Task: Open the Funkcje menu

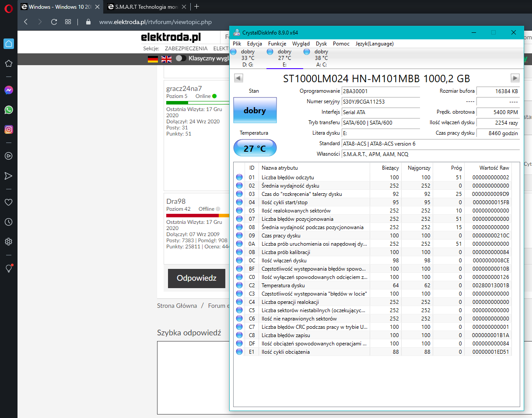Action: click(277, 43)
